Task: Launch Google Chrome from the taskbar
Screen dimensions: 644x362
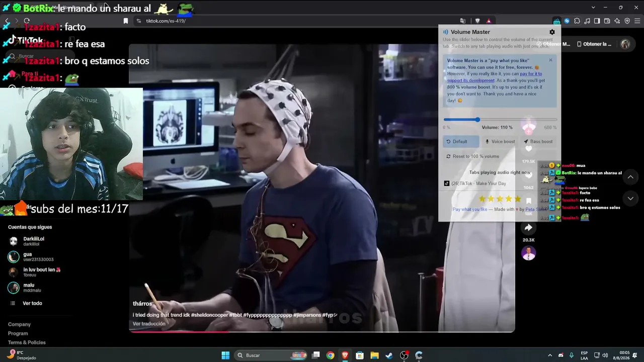Action: [330, 355]
